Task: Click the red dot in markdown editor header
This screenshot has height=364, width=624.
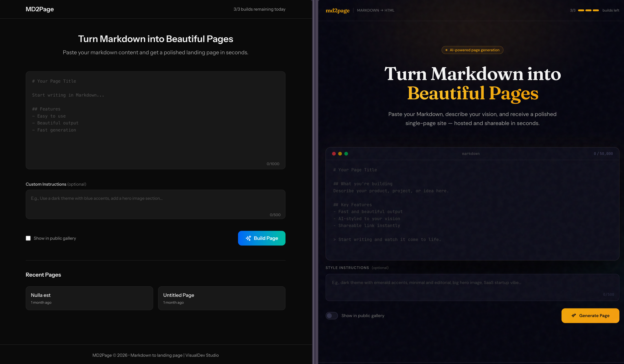Action: coord(334,154)
